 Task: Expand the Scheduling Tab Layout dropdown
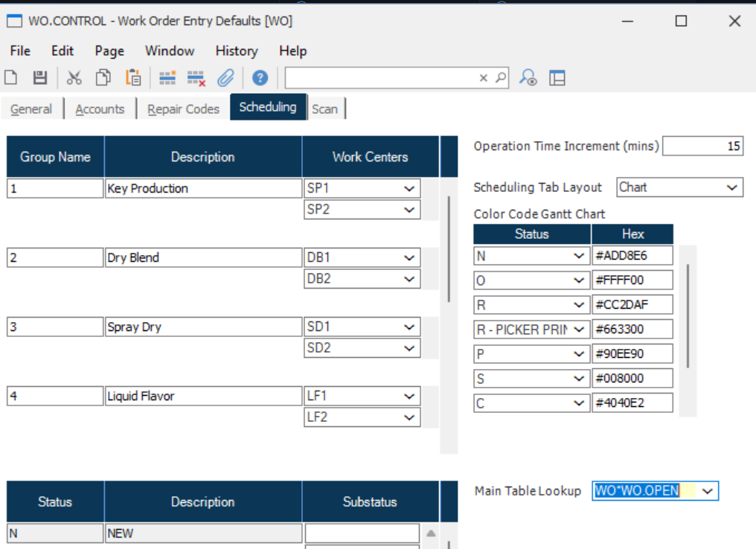point(732,187)
